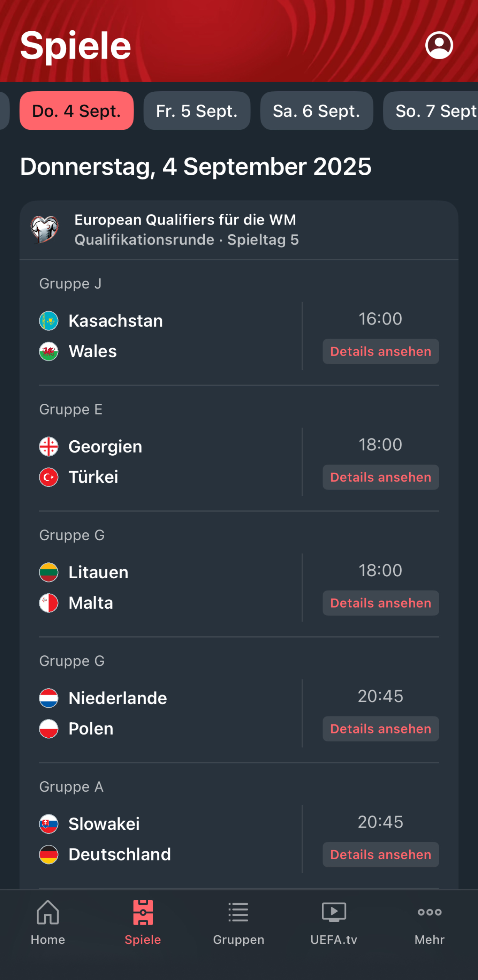Image resolution: width=478 pixels, height=980 pixels.
Task: Open the UEFA.tv video icon
Action: pyautogui.click(x=334, y=912)
